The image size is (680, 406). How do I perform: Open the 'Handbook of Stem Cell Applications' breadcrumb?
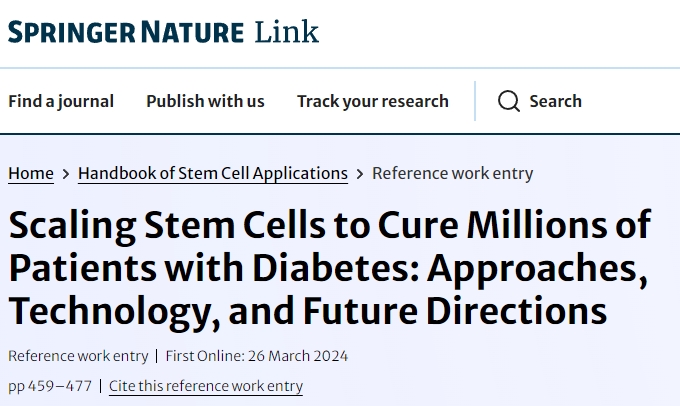click(x=213, y=173)
